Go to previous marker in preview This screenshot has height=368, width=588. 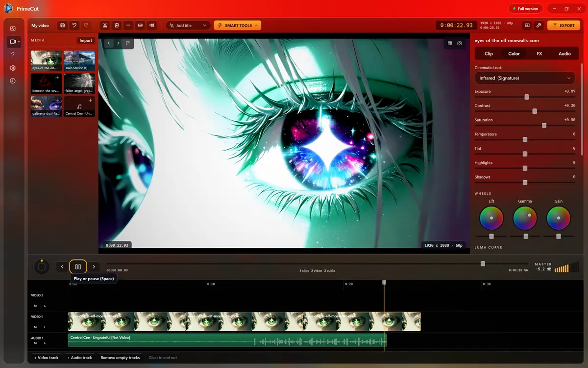coord(109,43)
